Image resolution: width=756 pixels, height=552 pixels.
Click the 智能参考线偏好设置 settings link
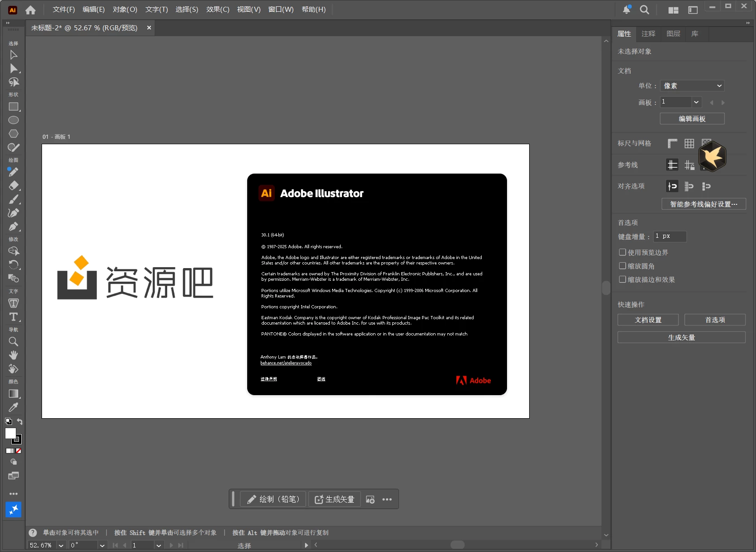point(703,204)
